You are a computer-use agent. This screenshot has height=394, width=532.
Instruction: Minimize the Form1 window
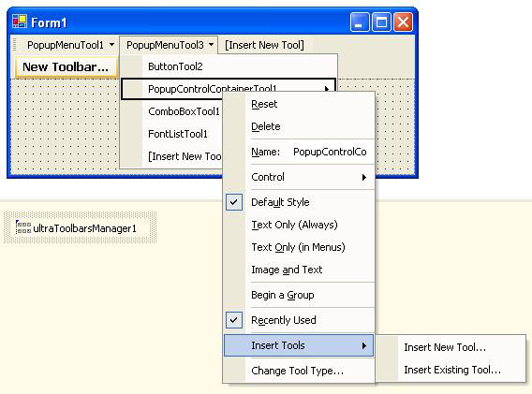tap(360, 22)
